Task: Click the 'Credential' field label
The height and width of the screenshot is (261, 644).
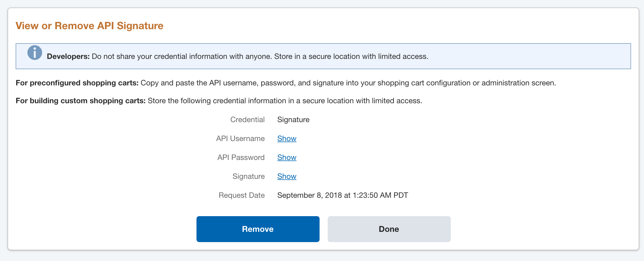Action: (x=247, y=120)
